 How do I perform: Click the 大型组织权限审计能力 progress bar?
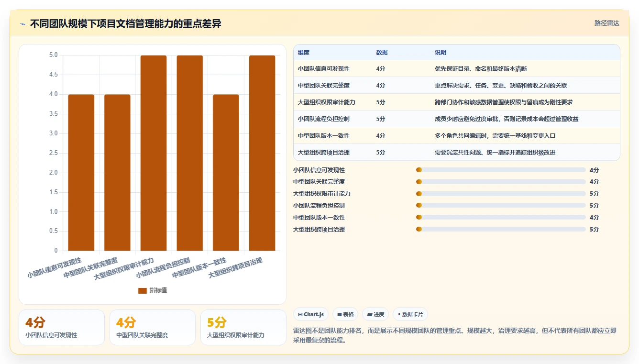click(501, 194)
